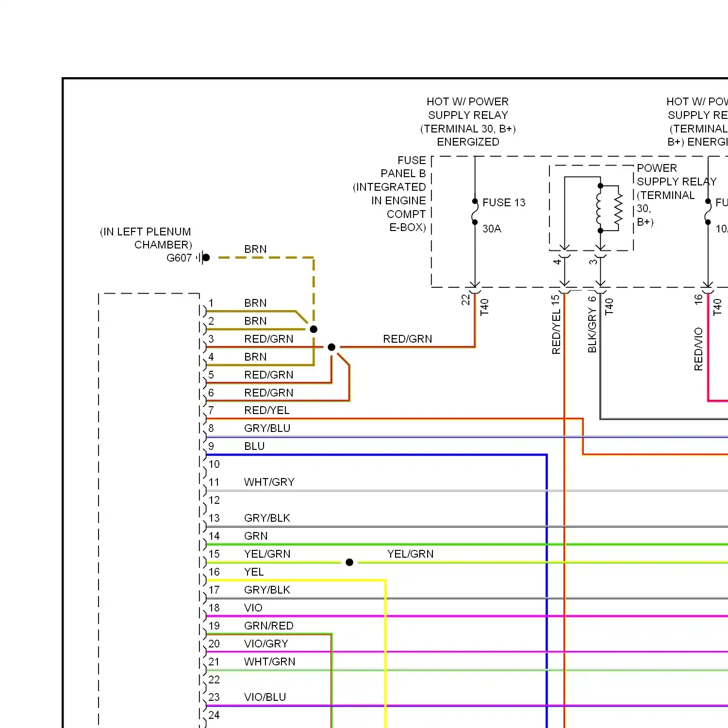Select pin 9 BLU wire label
The height and width of the screenshot is (728, 728).
[254, 446]
